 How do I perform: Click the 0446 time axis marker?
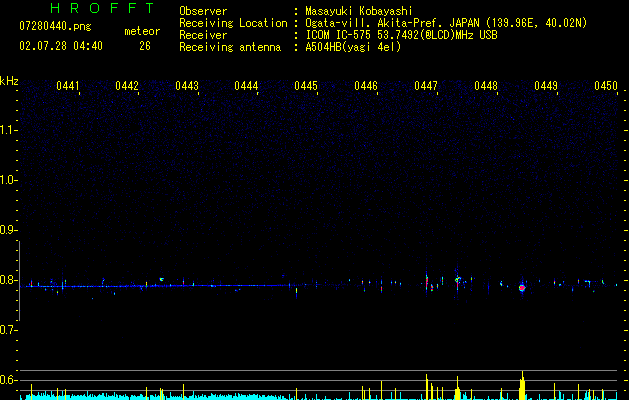(366, 85)
